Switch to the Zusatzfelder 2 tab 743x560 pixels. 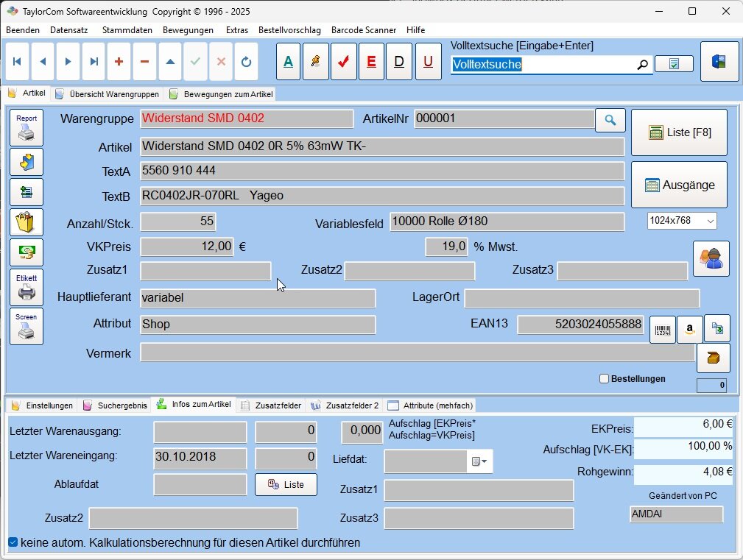pos(352,405)
